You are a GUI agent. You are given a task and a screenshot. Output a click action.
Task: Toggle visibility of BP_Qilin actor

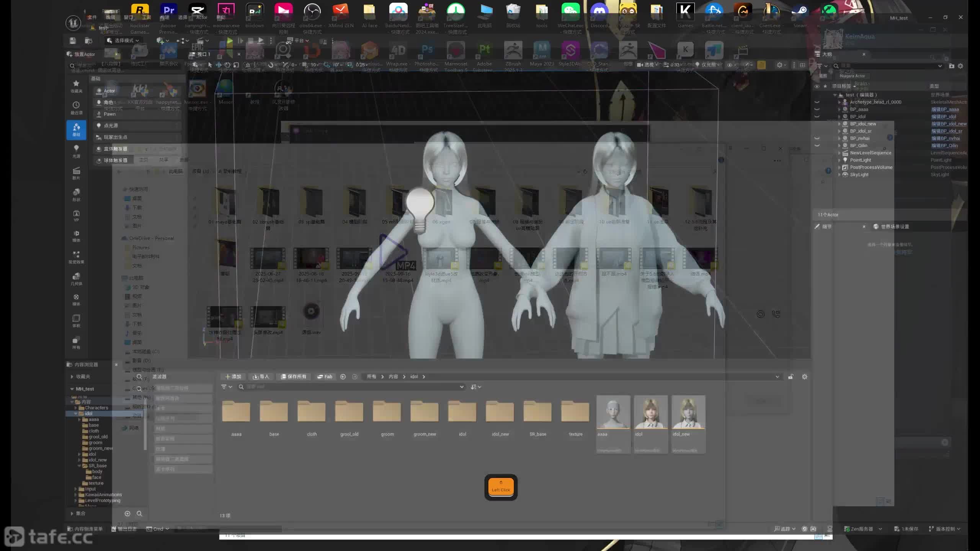point(817,145)
